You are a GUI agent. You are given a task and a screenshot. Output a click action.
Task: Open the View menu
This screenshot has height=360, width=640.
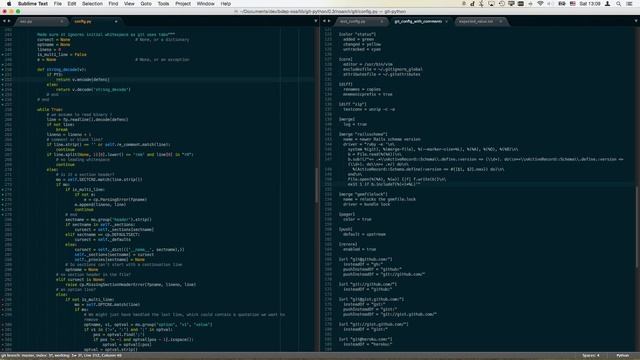129,4
